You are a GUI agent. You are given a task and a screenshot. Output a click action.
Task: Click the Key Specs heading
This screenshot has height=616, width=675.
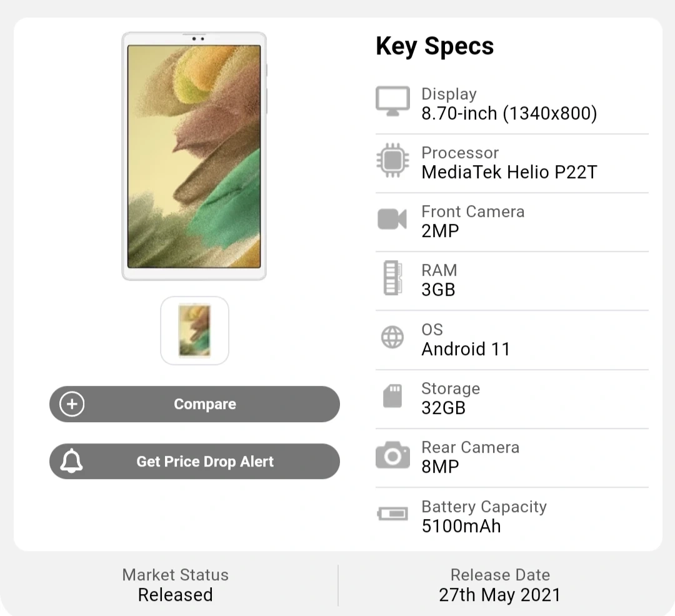pos(435,46)
